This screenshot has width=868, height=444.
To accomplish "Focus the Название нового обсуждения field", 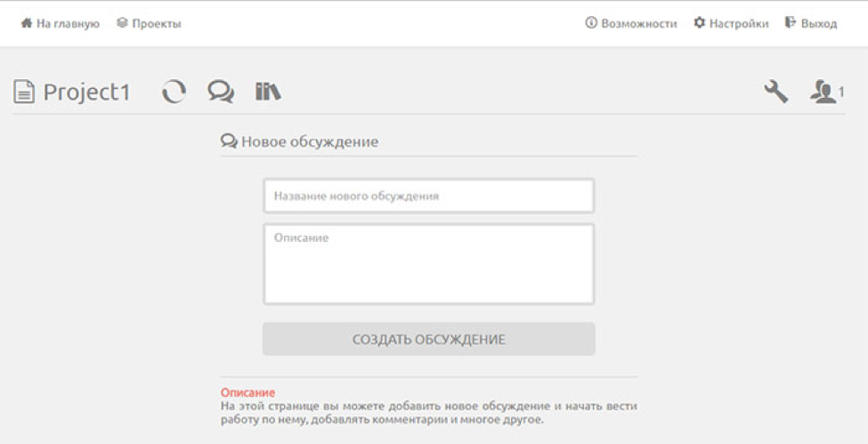I will tap(428, 196).
